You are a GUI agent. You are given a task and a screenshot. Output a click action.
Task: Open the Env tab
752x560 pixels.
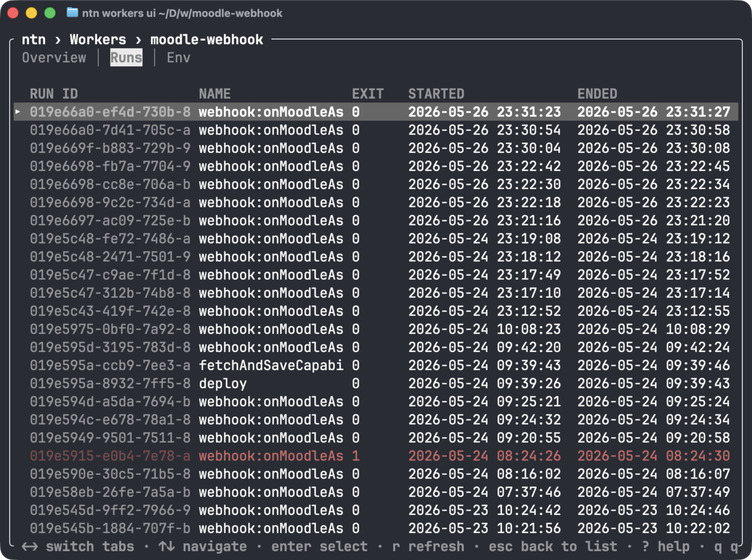(179, 58)
